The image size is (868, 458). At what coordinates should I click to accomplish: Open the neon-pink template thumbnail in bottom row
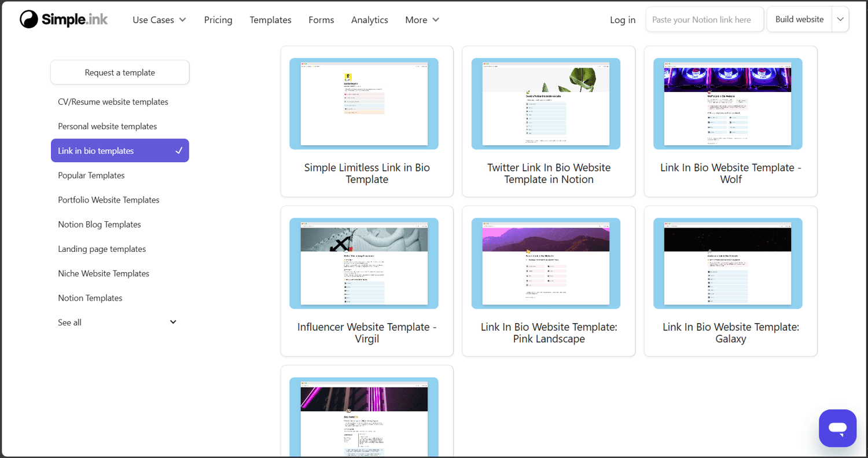(364, 417)
